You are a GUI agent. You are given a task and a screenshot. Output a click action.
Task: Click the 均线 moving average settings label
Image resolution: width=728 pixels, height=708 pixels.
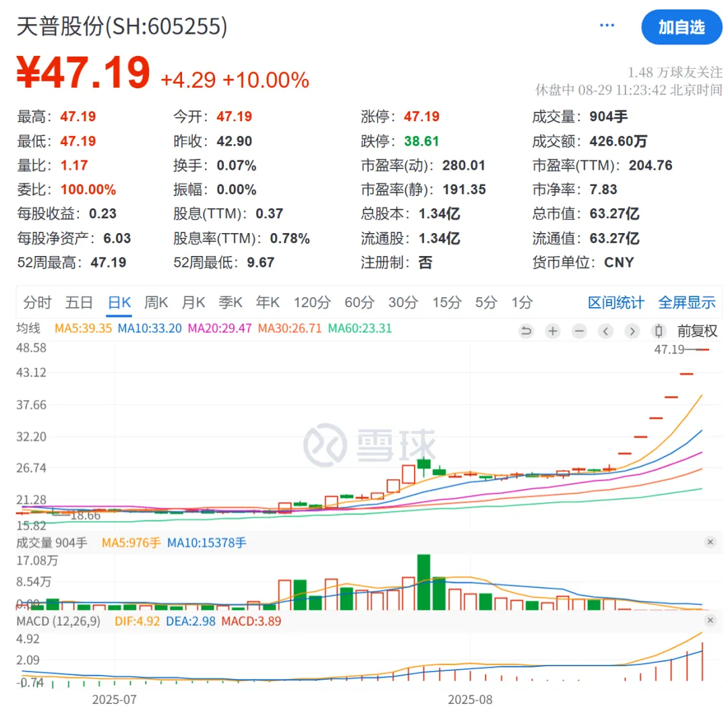coord(28,329)
